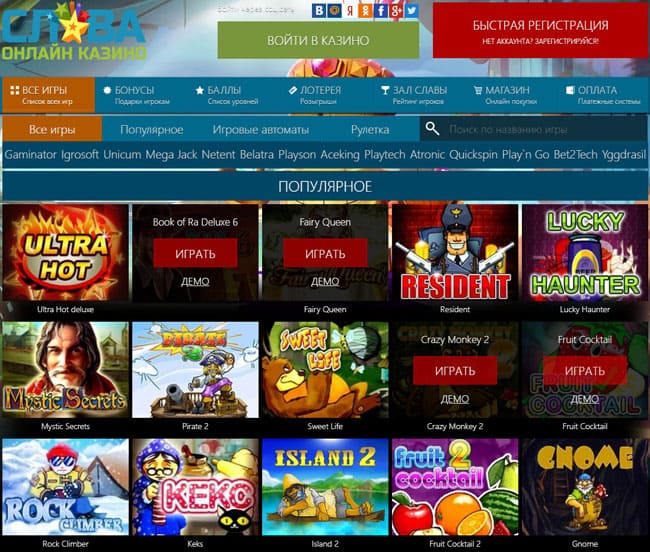Sign in with the Google+ icon
This screenshot has width=650, height=552.
395,10
